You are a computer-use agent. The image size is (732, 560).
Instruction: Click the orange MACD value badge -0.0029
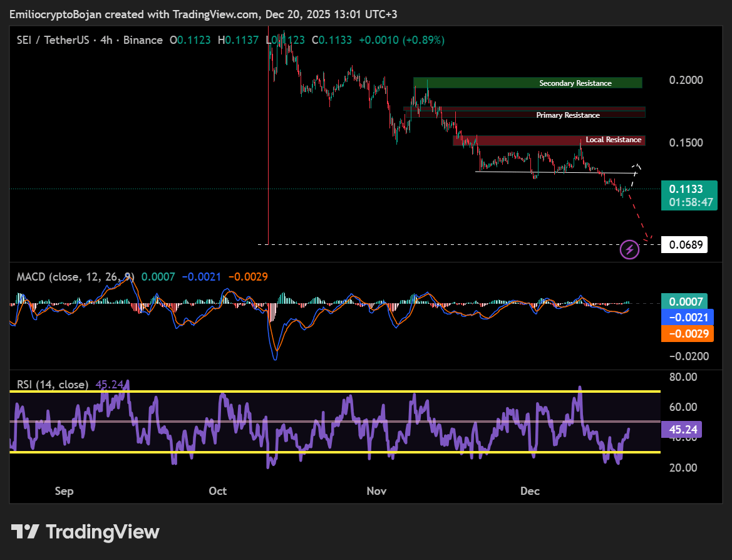687,334
